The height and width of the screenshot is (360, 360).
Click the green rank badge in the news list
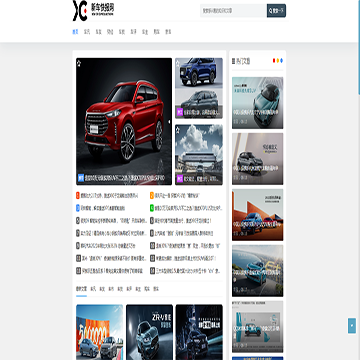152,208
